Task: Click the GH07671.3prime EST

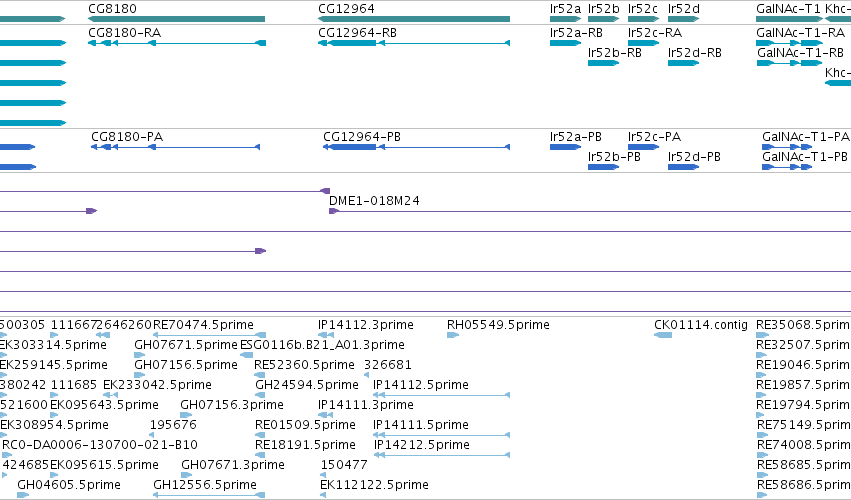Action: tap(187, 476)
